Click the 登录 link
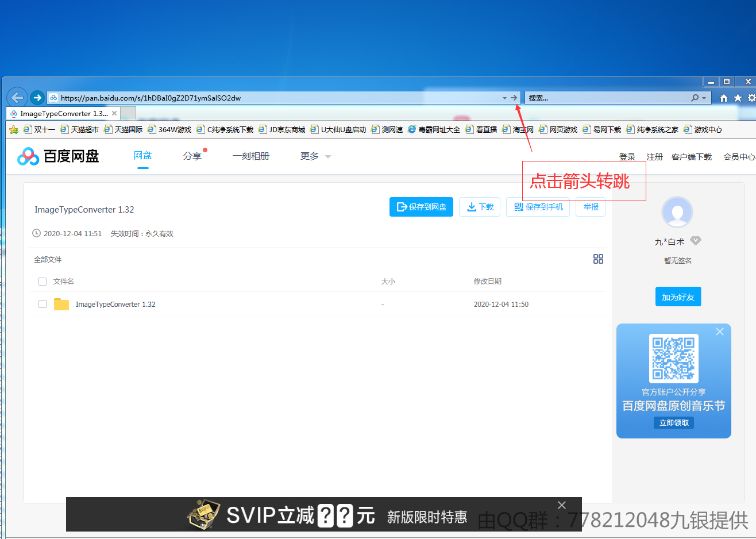This screenshot has width=756, height=539. [x=627, y=157]
